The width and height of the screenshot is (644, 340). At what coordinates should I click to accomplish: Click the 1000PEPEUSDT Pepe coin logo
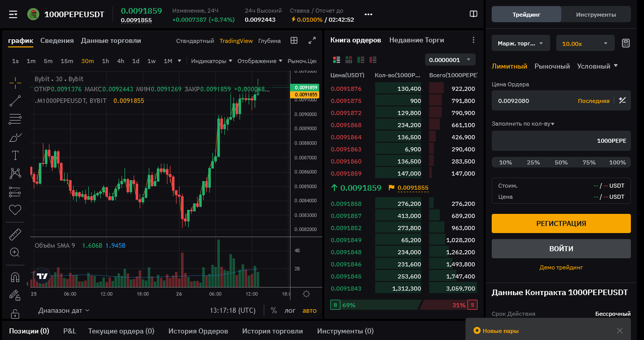coord(33,14)
